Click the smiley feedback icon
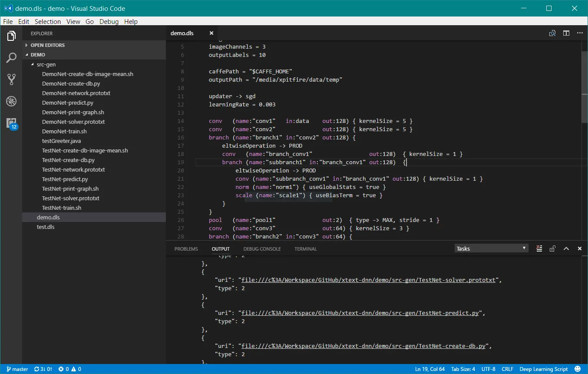 578,369
